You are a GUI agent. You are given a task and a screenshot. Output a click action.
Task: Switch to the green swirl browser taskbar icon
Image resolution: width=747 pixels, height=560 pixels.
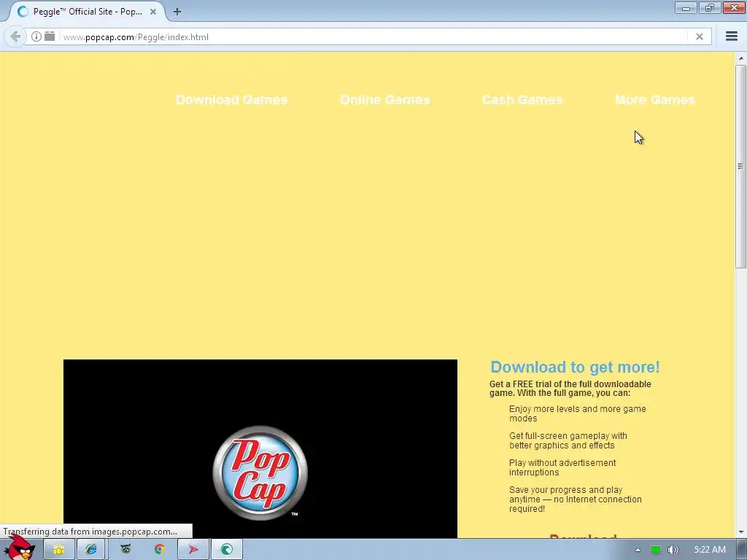(227, 550)
